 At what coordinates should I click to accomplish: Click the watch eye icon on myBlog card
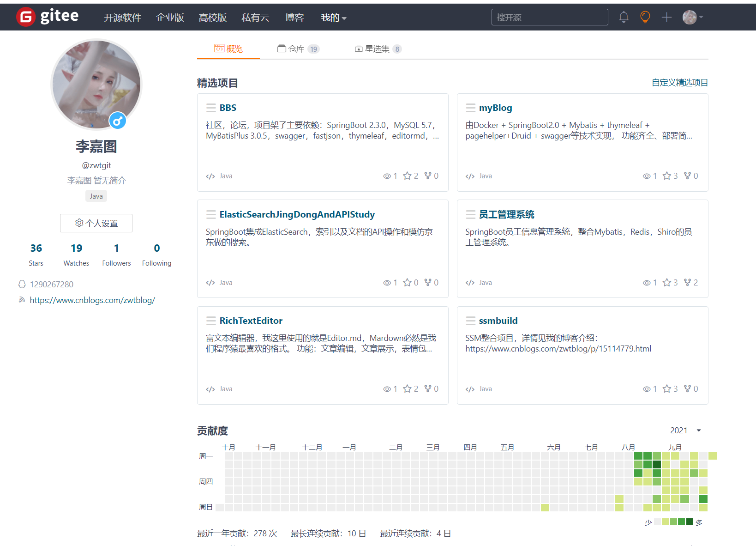[x=647, y=176]
